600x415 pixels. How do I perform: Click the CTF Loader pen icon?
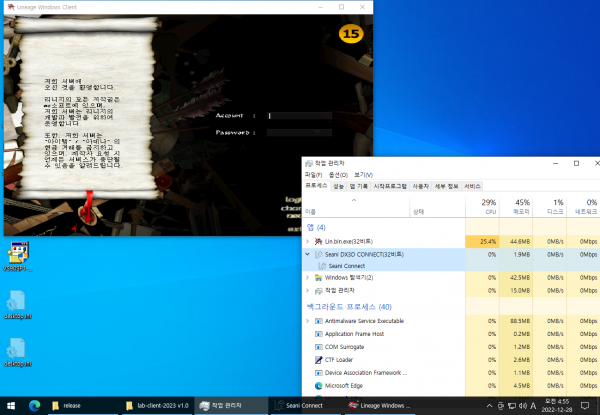[x=318, y=360]
